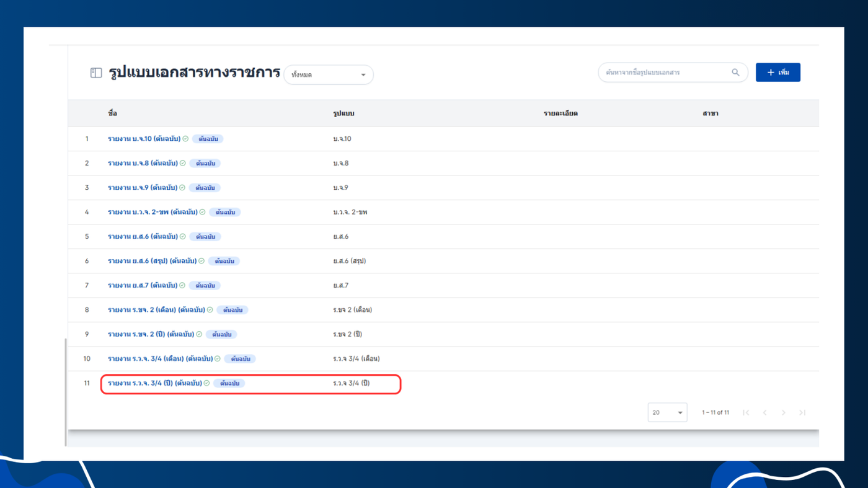Go to the next page with the chevron icon

[784, 412]
